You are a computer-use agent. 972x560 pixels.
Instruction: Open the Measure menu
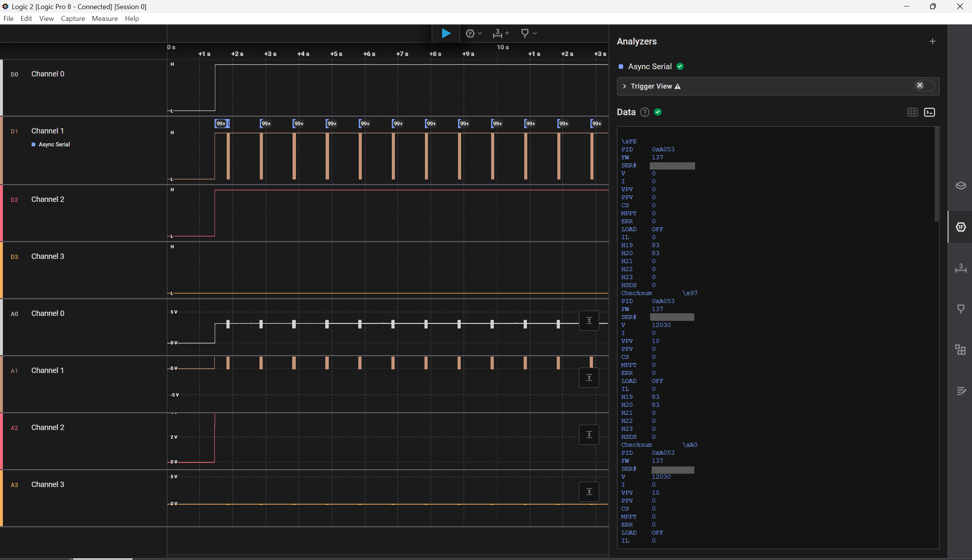point(105,19)
